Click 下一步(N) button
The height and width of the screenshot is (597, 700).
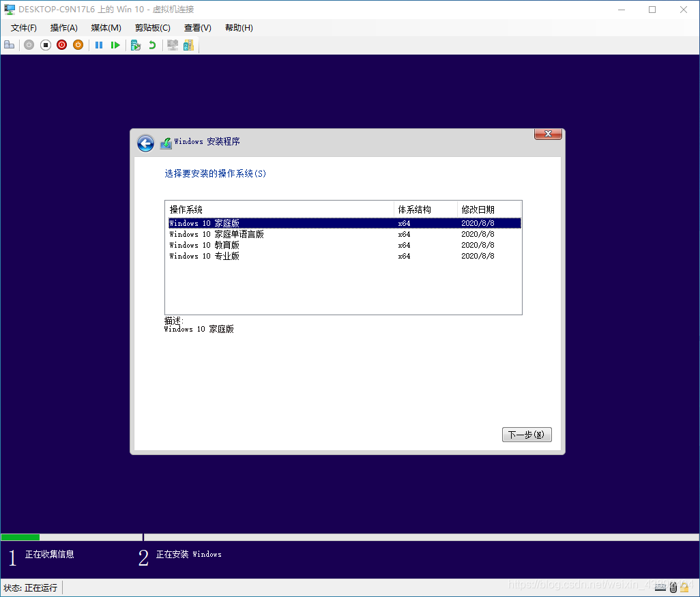(x=527, y=435)
